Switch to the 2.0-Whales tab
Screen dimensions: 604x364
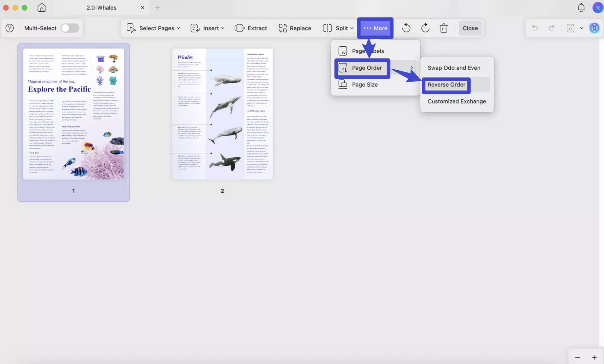click(102, 7)
